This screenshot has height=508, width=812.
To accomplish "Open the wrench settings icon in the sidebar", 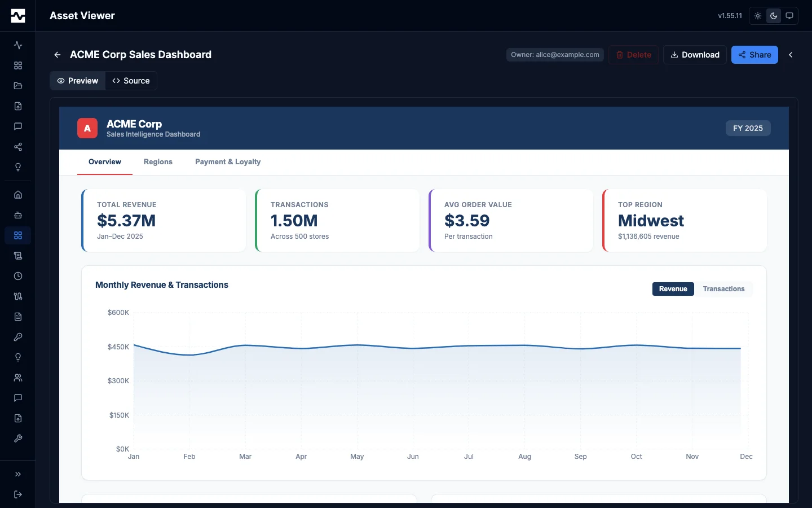I will (x=17, y=439).
